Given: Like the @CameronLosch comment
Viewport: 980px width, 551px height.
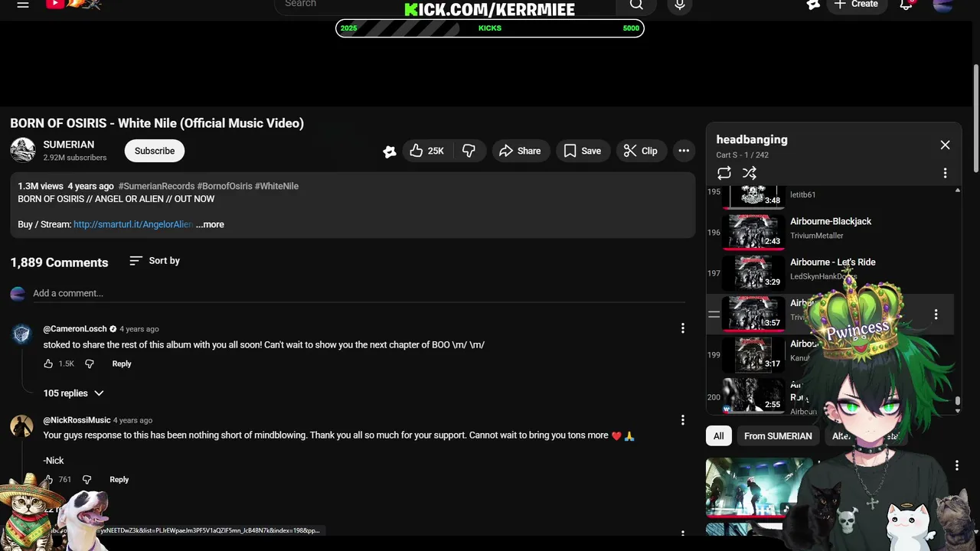Looking at the screenshot, I should tap(48, 364).
